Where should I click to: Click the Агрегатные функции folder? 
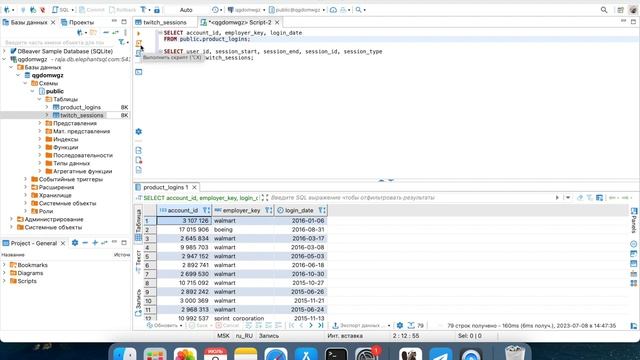pyautogui.click(x=82, y=171)
